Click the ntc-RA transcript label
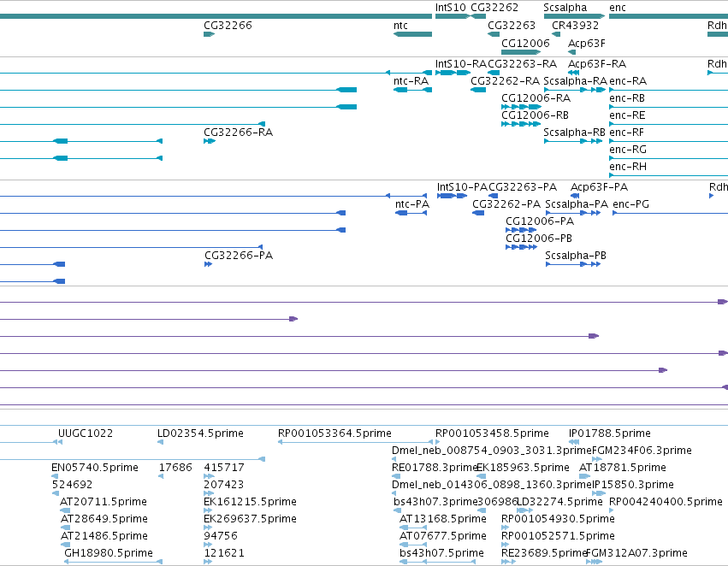 411,80
